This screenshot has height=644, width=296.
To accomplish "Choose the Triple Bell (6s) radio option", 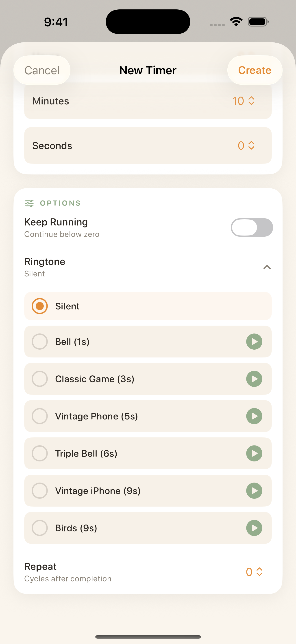I will [x=40, y=453].
